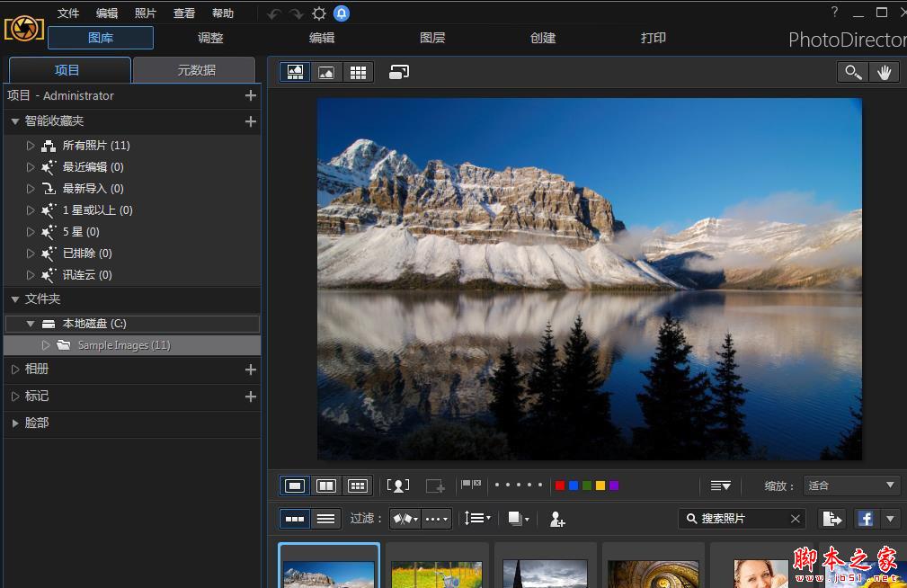Open preferences gear icon
The image size is (907, 588).
[319, 13]
